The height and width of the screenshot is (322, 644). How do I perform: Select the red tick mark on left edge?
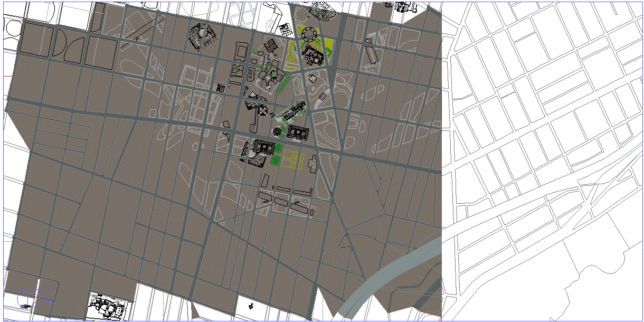(x=7, y=76)
